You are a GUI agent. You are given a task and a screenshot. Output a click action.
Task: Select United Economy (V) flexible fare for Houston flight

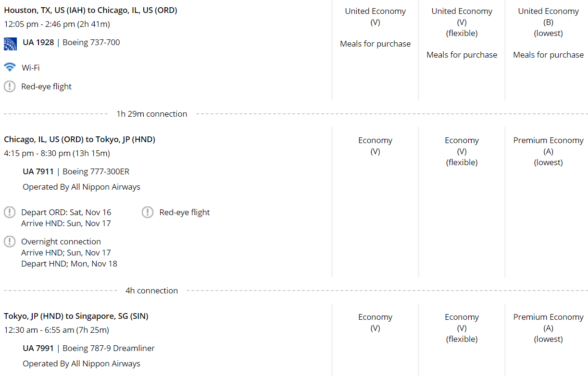462,22
